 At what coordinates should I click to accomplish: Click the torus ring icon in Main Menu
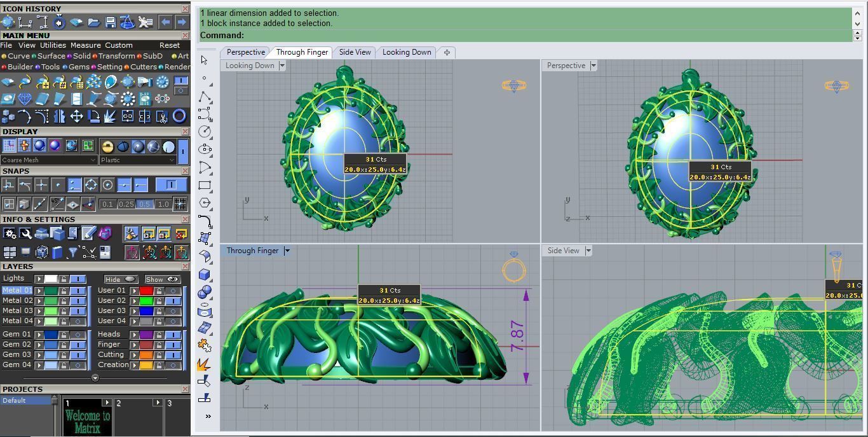(179, 116)
